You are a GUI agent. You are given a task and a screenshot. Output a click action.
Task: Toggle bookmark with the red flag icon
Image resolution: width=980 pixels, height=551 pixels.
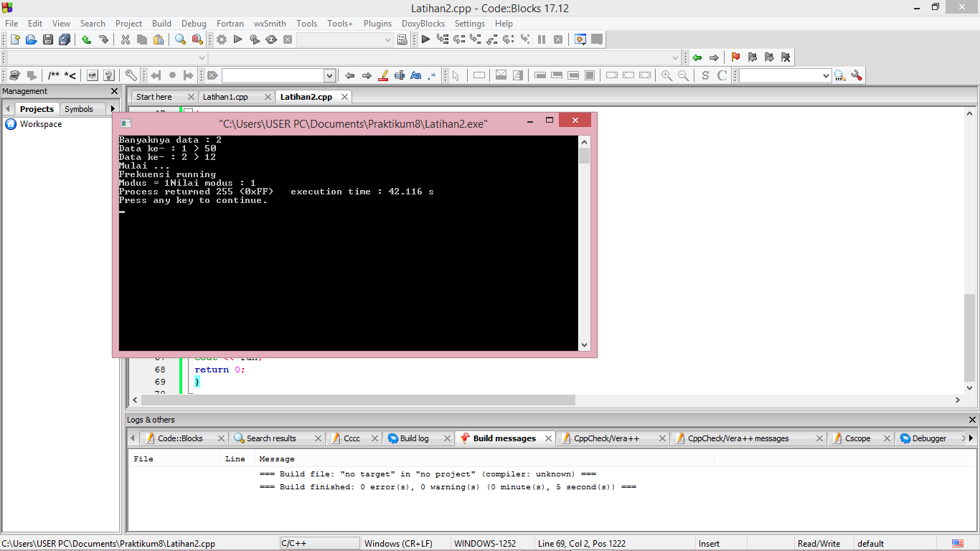coord(735,57)
